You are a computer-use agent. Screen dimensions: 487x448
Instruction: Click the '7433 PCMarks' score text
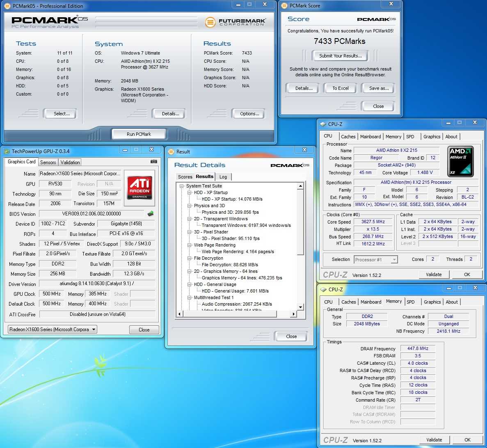[339, 41]
